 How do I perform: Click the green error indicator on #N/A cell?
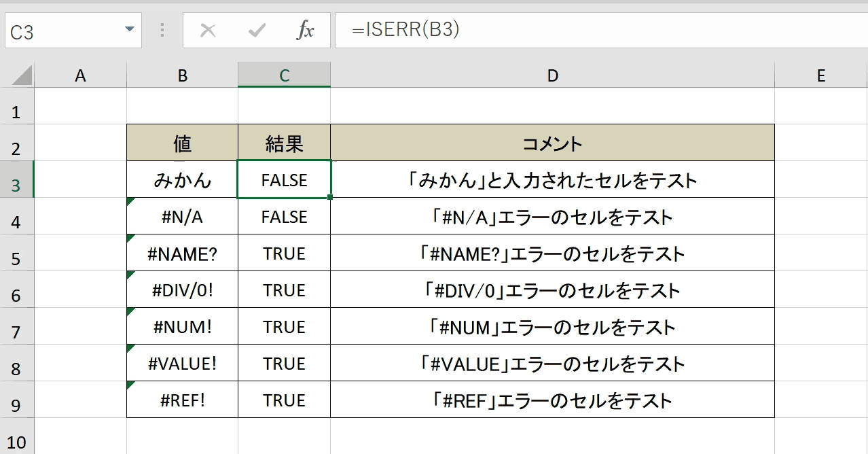[130, 201]
